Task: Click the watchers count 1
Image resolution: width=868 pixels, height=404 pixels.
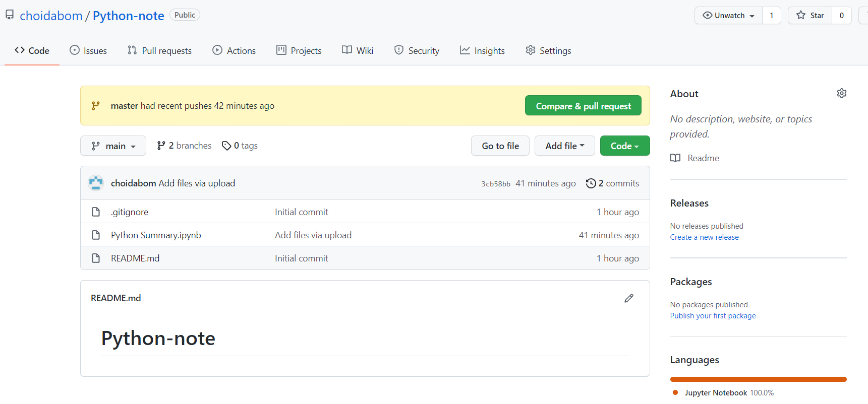Action: coord(772,15)
